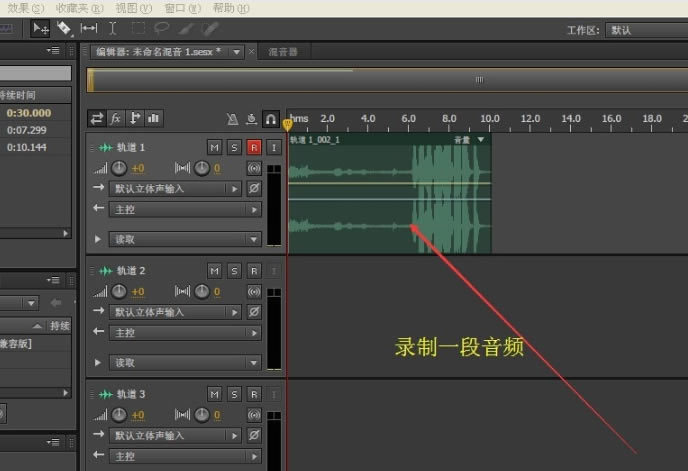Switch to the 混音器 tab
The image size is (688, 471).
283,51
